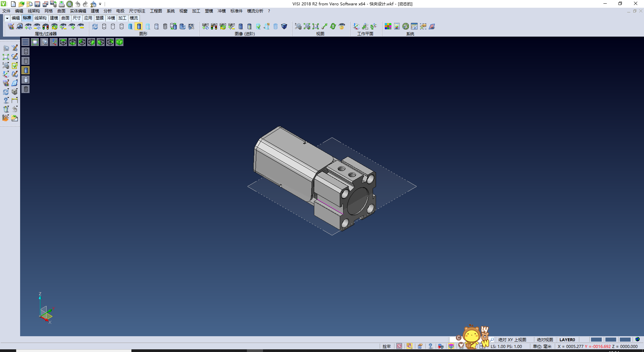The height and width of the screenshot is (352, 644).
Task: Click the save file disk icon
Action: pos(37,4)
